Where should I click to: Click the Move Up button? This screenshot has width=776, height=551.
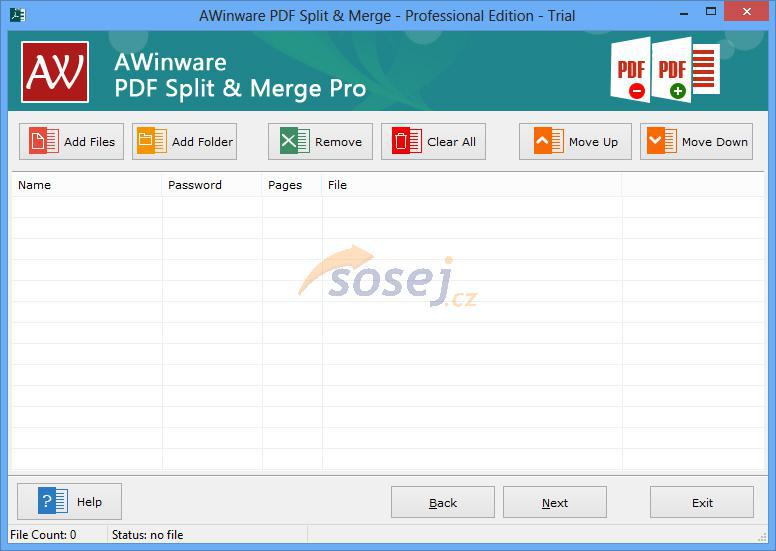pyautogui.click(x=575, y=142)
